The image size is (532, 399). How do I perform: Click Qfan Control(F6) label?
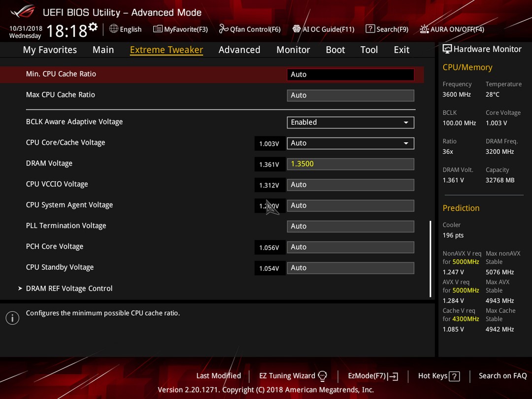coord(255,29)
